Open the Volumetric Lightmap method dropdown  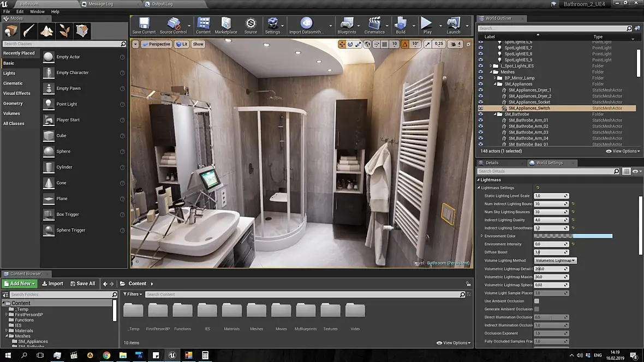(x=555, y=261)
